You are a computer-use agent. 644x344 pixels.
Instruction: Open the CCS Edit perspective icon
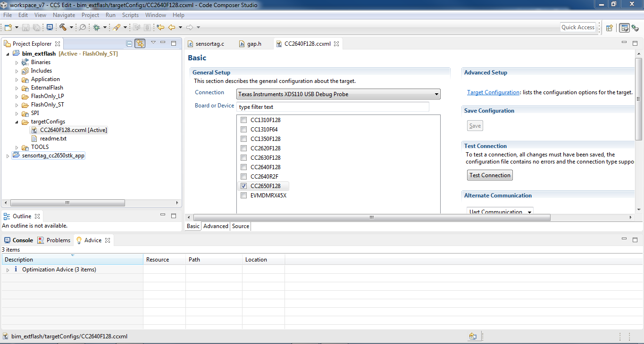(x=624, y=28)
